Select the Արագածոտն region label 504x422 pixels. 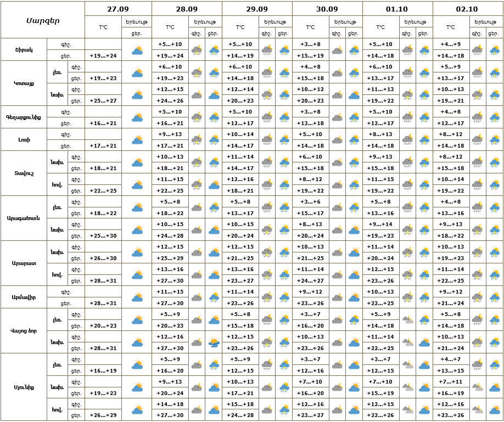[x=24, y=218]
